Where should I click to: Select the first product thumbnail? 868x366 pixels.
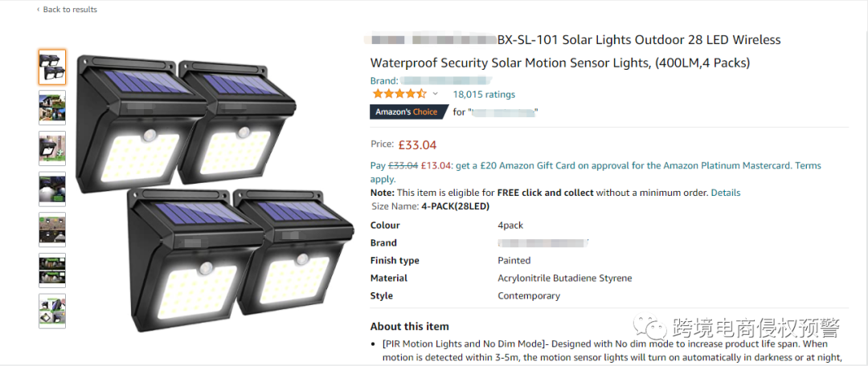(52, 67)
